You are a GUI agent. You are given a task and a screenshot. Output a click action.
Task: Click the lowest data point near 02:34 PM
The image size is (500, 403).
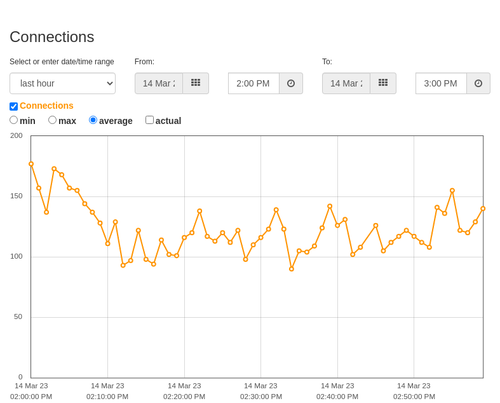coord(291,269)
